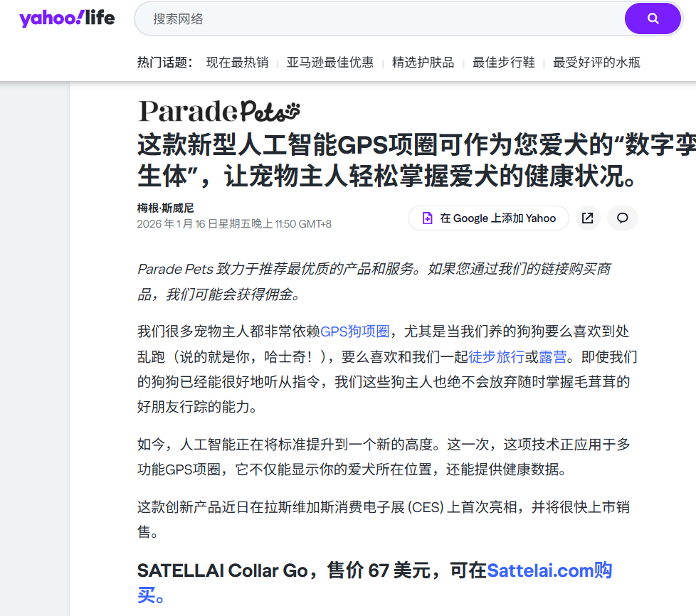Screen dimensions: 696x616
Task: Click the yahoo!life logo
Action: [x=68, y=18]
